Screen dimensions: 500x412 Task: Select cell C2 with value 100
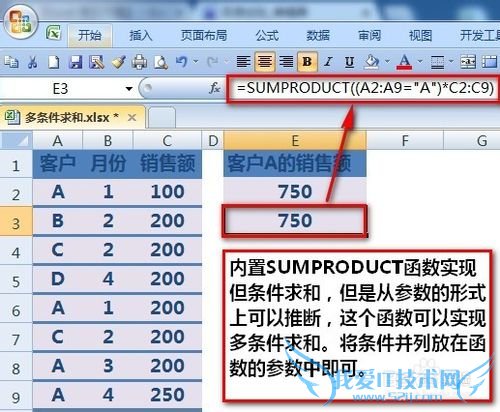[x=167, y=192]
